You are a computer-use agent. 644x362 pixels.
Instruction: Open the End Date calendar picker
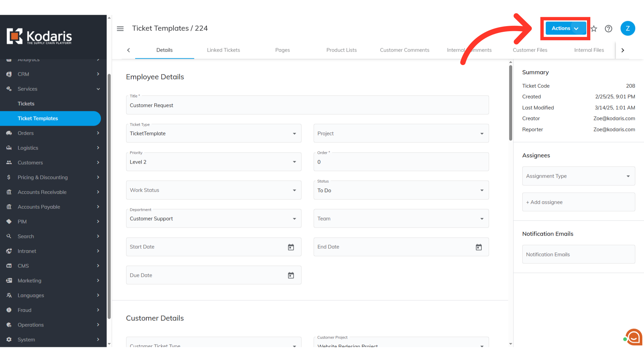[x=479, y=247]
